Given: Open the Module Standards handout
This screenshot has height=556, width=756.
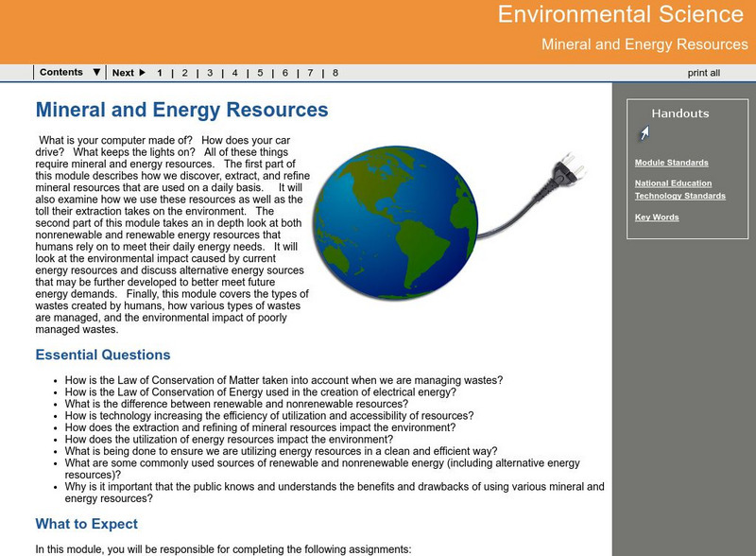Looking at the screenshot, I should 671,163.
